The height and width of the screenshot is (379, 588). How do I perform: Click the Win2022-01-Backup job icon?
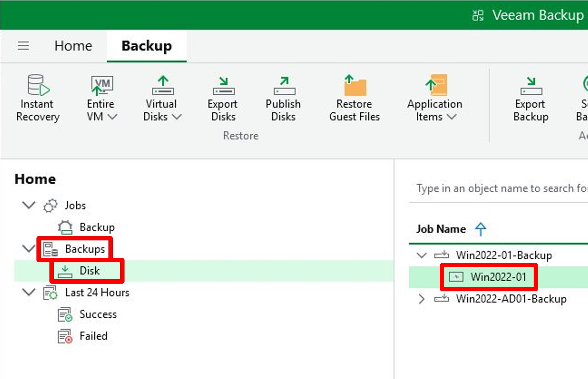pyautogui.click(x=442, y=255)
